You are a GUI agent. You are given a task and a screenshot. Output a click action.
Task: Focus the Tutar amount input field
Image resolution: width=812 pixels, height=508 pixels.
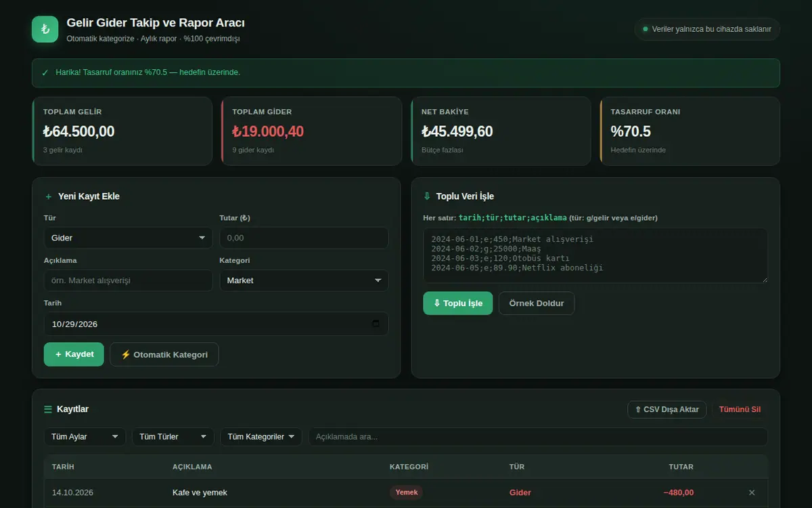point(304,238)
